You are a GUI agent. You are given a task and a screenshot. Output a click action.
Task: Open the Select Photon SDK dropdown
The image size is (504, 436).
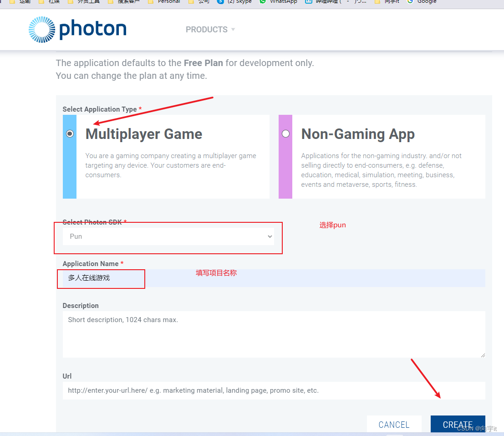(168, 236)
